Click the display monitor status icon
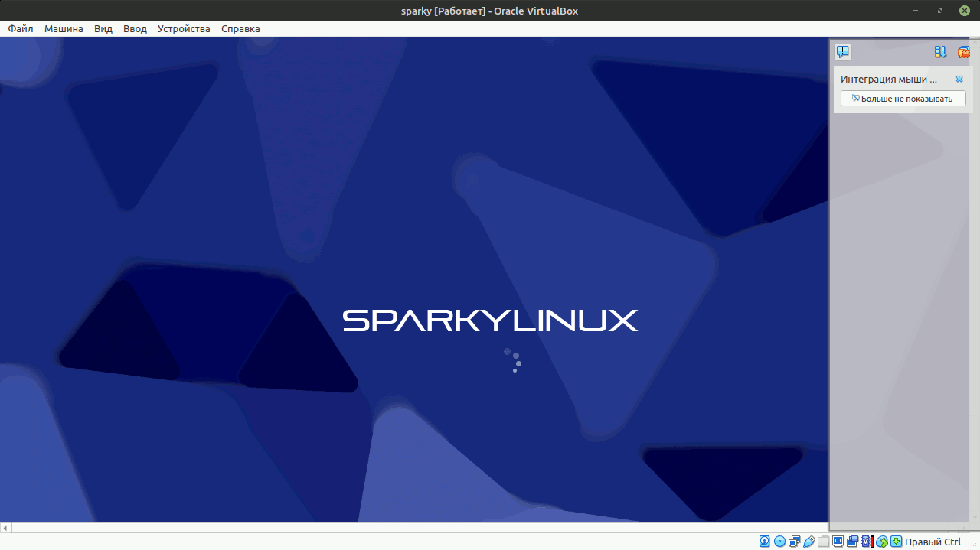The height and width of the screenshot is (550, 980). pos(838,542)
